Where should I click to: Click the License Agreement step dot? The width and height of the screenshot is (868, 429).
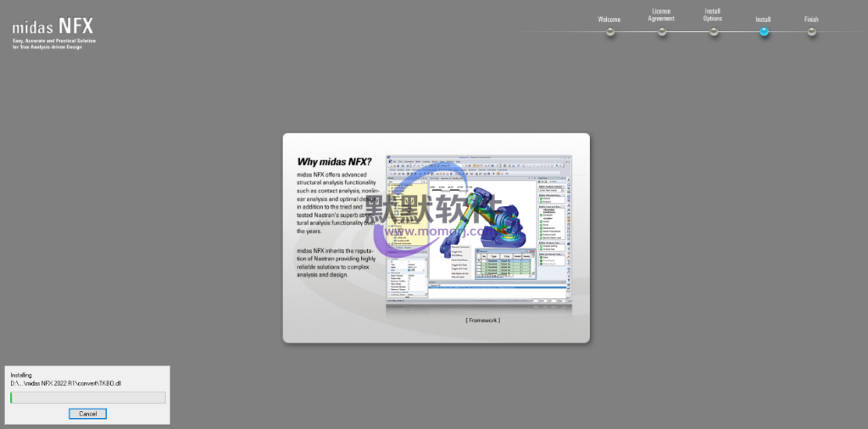[662, 31]
